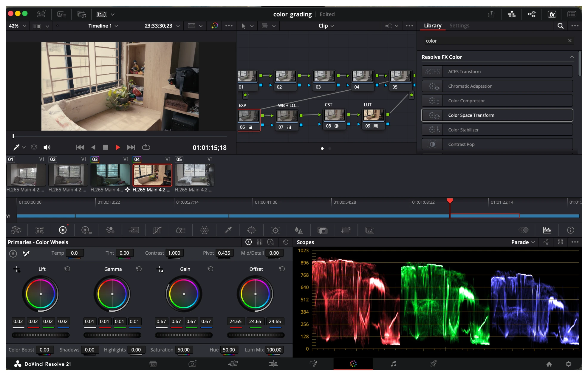Select clip 05 thumbnail
Image resolution: width=588 pixels, height=376 pixels.
(x=194, y=175)
